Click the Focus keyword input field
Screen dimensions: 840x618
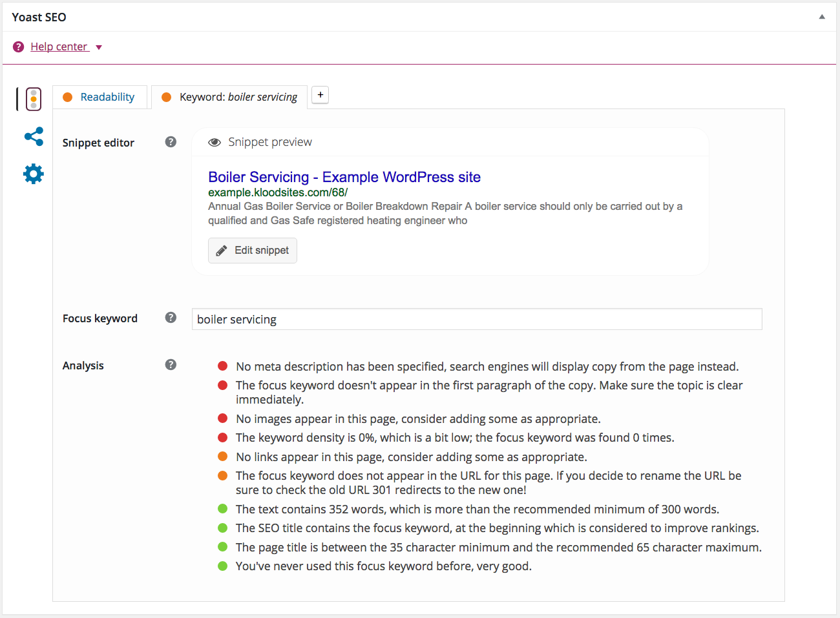[477, 319]
